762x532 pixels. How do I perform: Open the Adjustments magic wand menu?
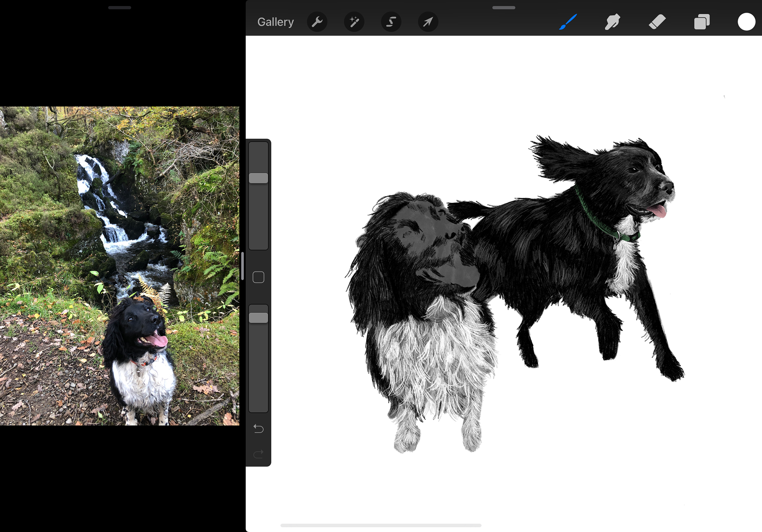[354, 22]
